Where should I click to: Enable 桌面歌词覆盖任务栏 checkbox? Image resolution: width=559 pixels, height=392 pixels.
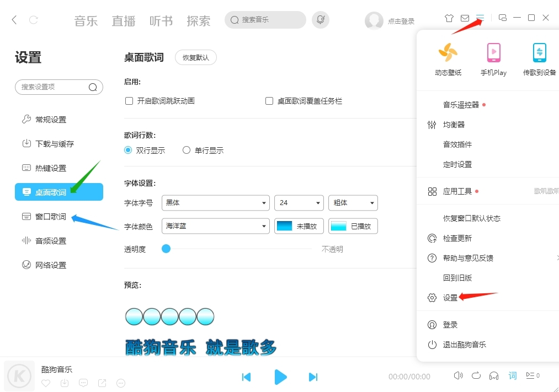(x=269, y=101)
